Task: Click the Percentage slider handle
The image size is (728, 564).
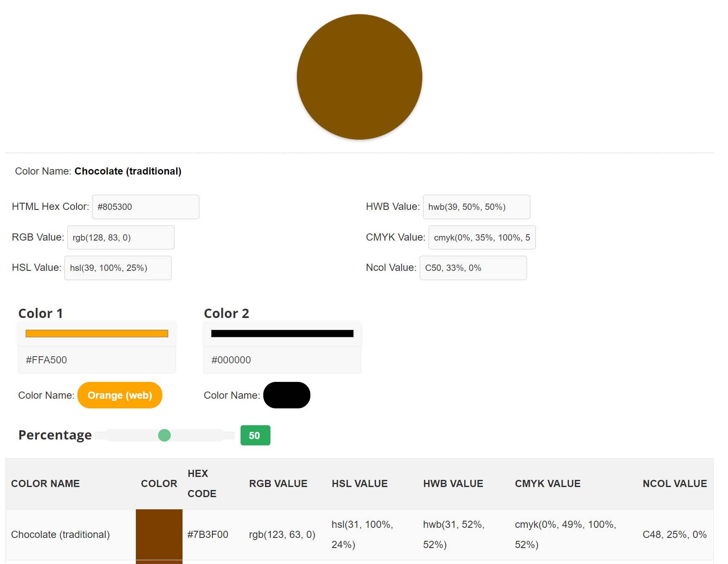Action: click(x=164, y=435)
